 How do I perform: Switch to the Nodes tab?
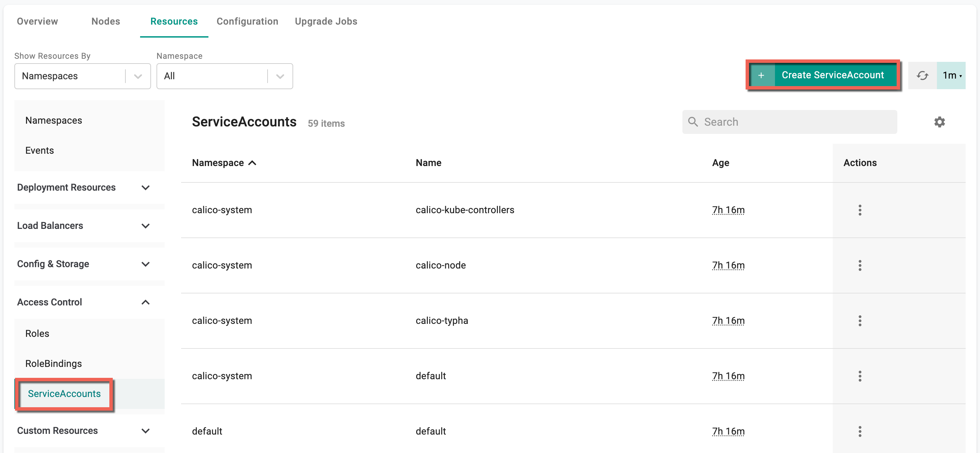tap(106, 21)
